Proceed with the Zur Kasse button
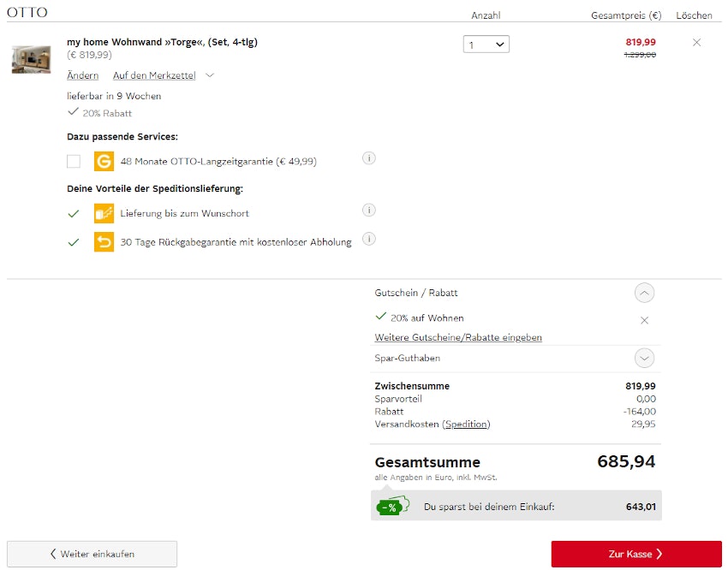This screenshot has height=570, width=728. pyautogui.click(x=636, y=554)
